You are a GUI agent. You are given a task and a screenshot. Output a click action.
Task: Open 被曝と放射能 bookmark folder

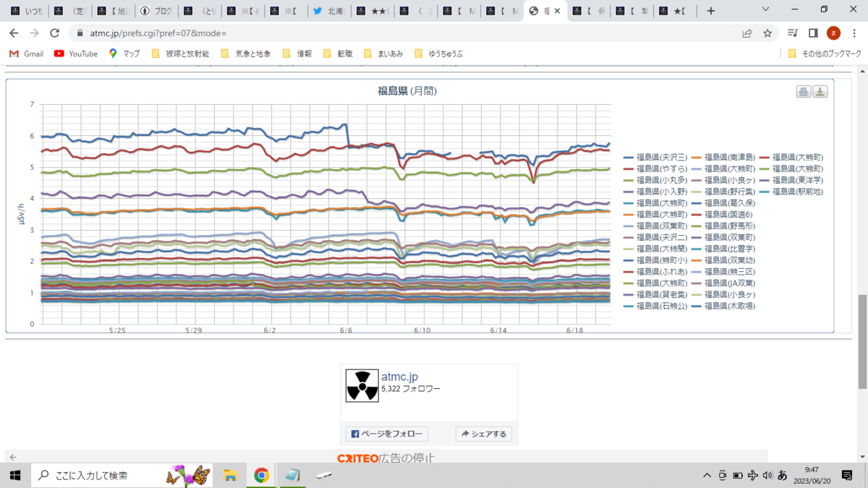click(180, 53)
